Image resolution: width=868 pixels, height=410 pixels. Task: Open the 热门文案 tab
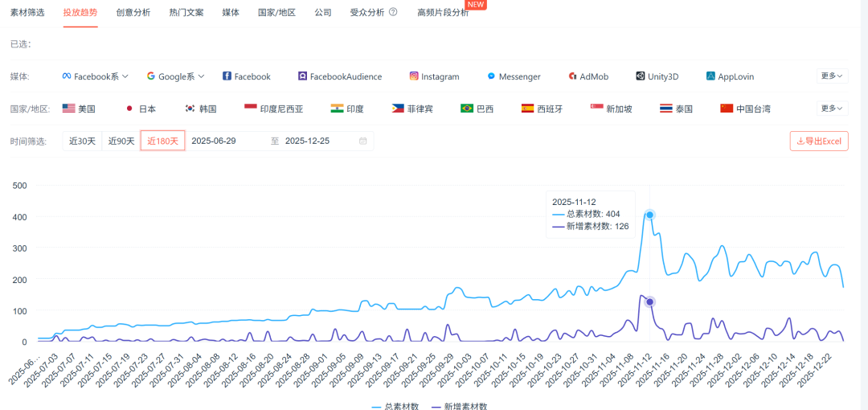tap(186, 13)
